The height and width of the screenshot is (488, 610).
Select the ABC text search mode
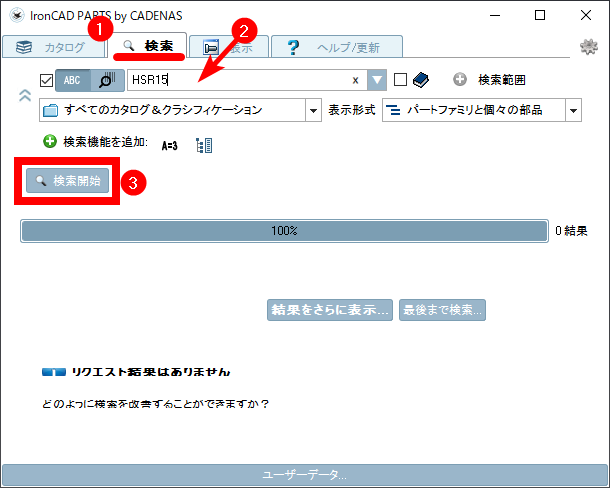pos(73,81)
